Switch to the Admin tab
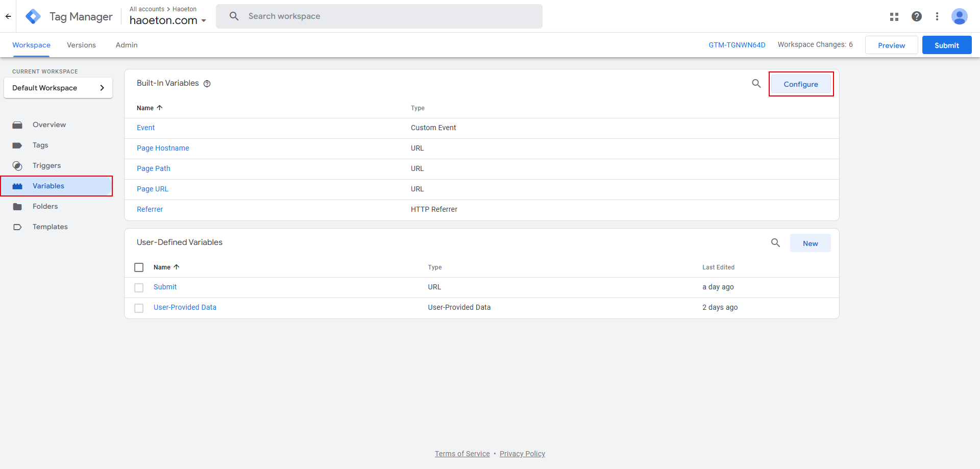 coord(127,45)
